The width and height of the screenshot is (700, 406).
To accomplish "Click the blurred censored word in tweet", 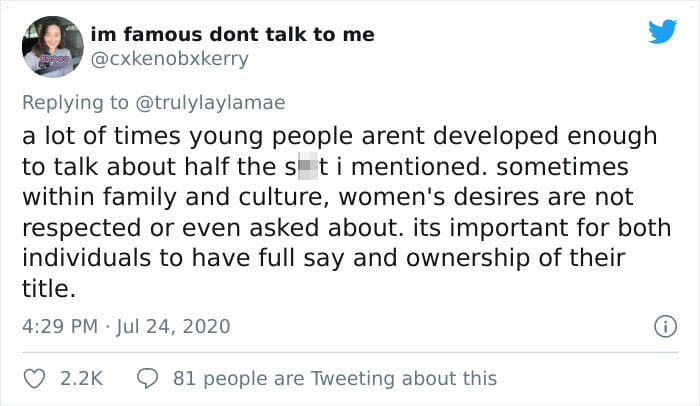I will 307,167.
